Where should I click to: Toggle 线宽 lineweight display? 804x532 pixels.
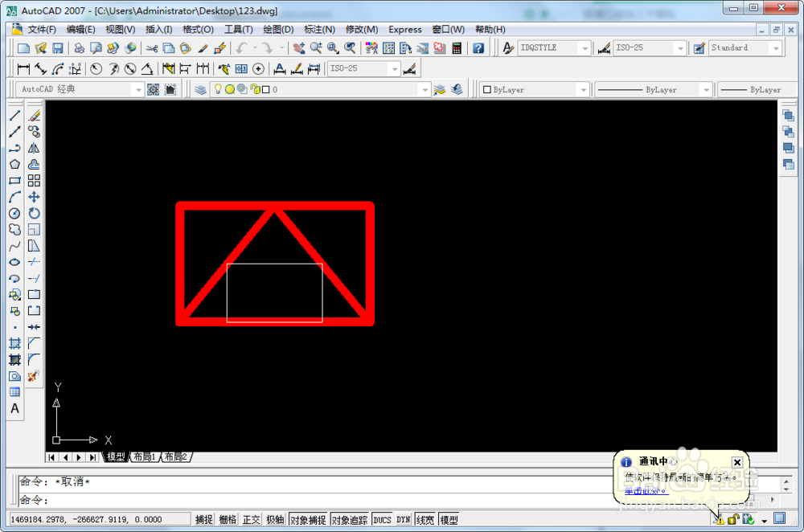pos(425,520)
